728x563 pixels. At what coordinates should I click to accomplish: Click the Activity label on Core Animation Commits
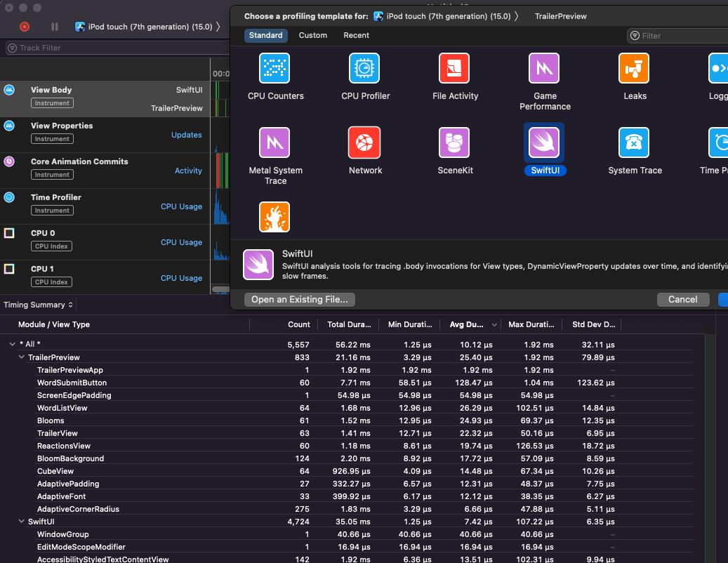pyautogui.click(x=188, y=171)
